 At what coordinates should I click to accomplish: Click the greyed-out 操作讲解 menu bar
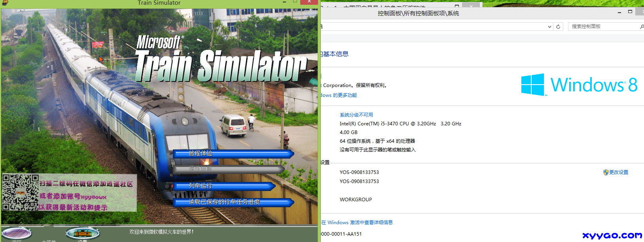pyautogui.click(x=229, y=169)
